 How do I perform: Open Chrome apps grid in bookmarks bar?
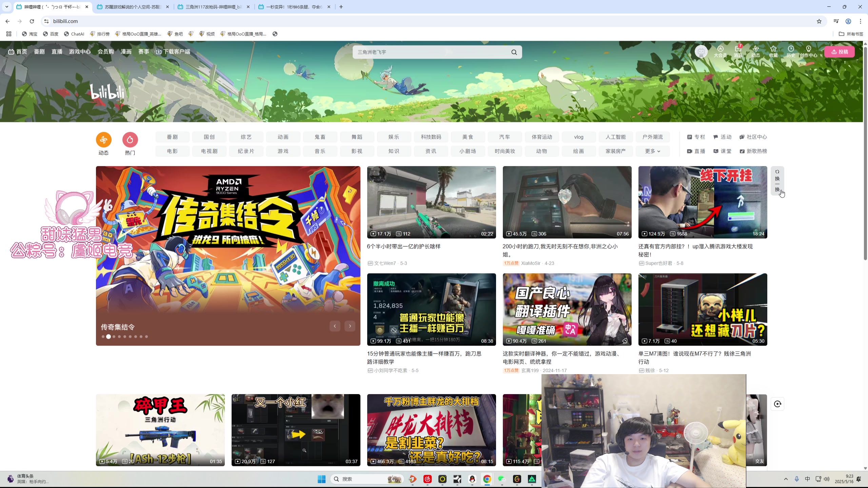[x=9, y=34]
